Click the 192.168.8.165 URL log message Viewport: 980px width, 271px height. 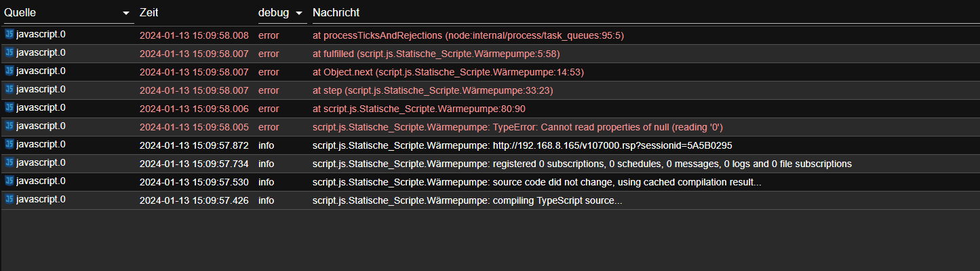coord(522,145)
